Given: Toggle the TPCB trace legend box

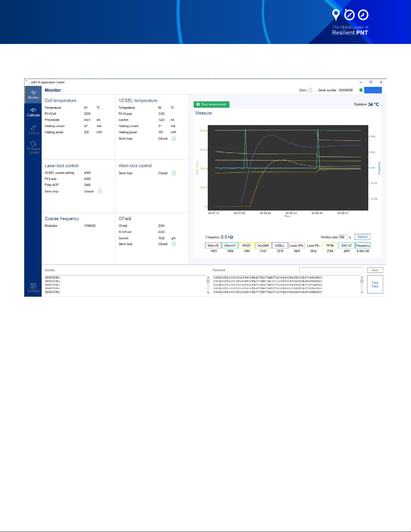Looking at the screenshot, I should (x=330, y=245).
